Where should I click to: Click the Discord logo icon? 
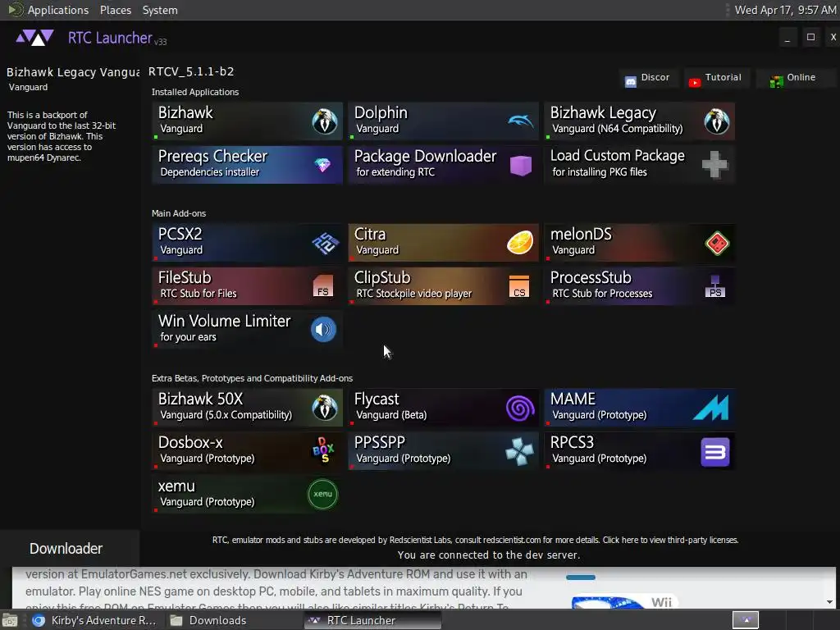(x=631, y=81)
